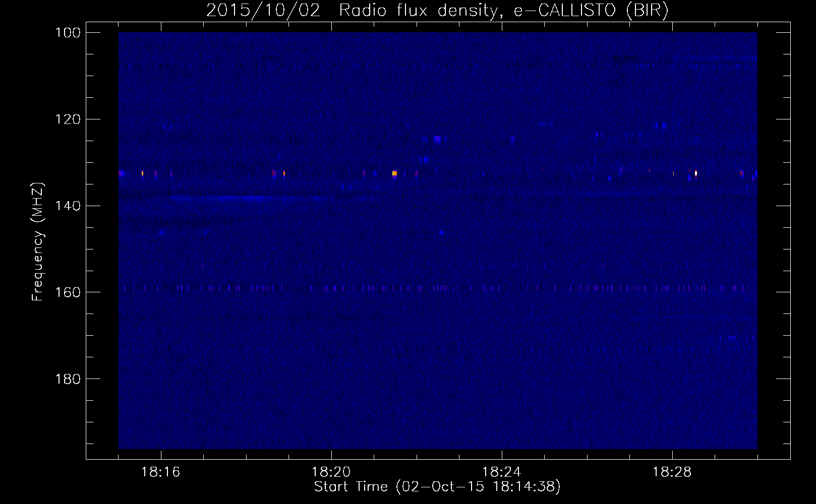This screenshot has width=816, height=504.
Task: Click the time tick label '18:20'
Action: [x=331, y=472]
